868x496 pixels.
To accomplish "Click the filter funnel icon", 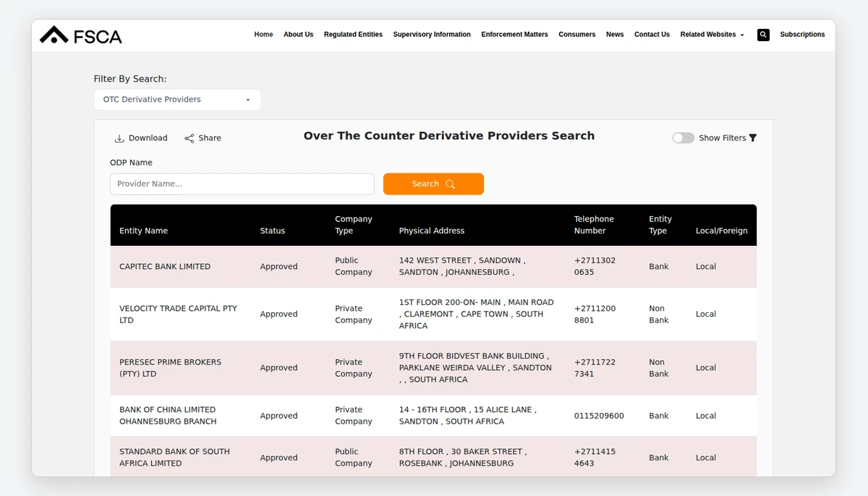I will pos(753,138).
